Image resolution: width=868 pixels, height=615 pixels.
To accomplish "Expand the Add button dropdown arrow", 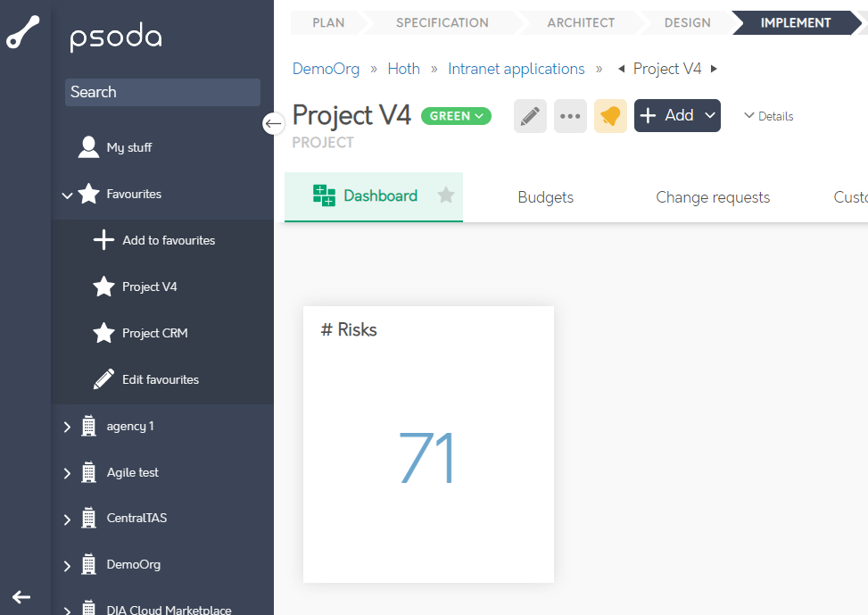I will click(x=707, y=115).
